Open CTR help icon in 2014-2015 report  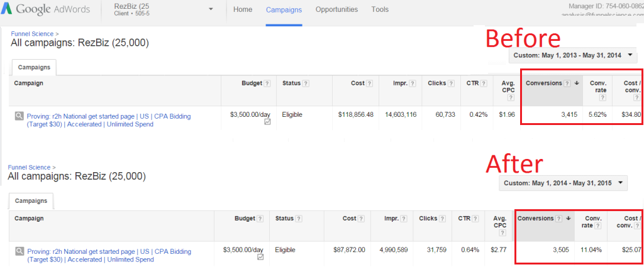click(477, 219)
